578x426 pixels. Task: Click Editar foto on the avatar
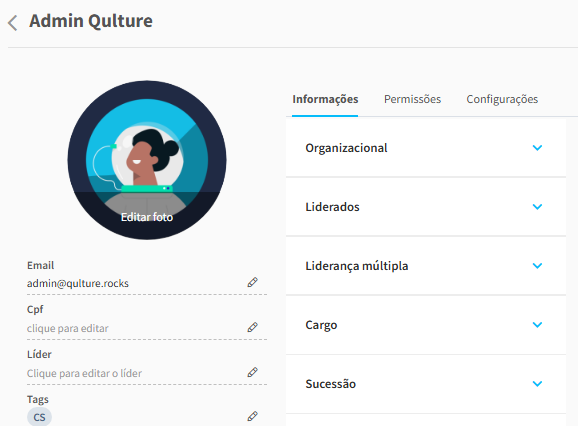[147, 217]
